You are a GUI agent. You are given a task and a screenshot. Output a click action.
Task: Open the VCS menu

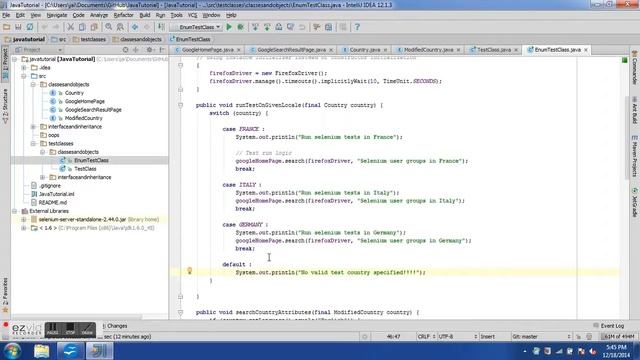coord(192,15)
